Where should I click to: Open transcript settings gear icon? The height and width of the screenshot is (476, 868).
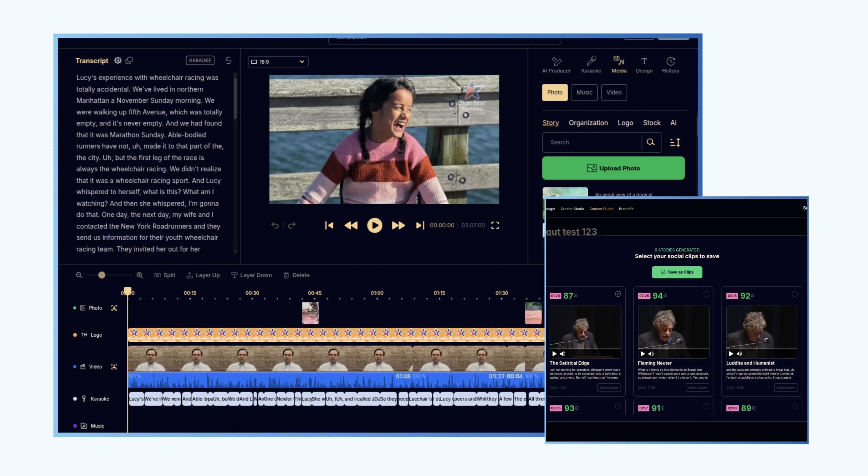(117, 60)
